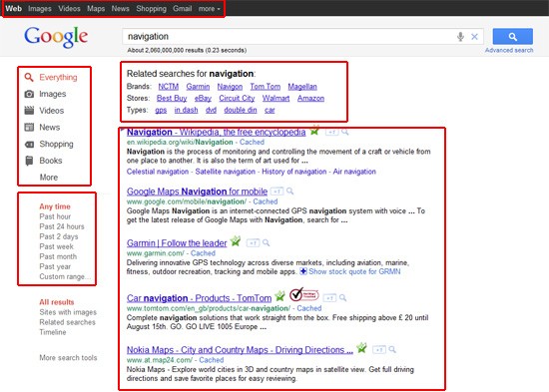Viewport: 549px width, 392px height.
Task: Click 'double din' type related search
Action: pyautogui.click(x=241, y=110)
